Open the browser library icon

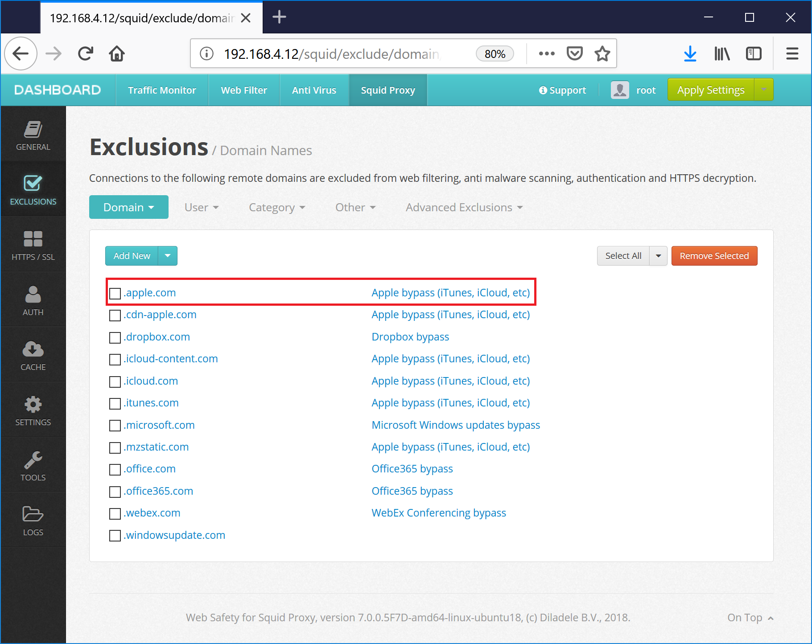722,54
